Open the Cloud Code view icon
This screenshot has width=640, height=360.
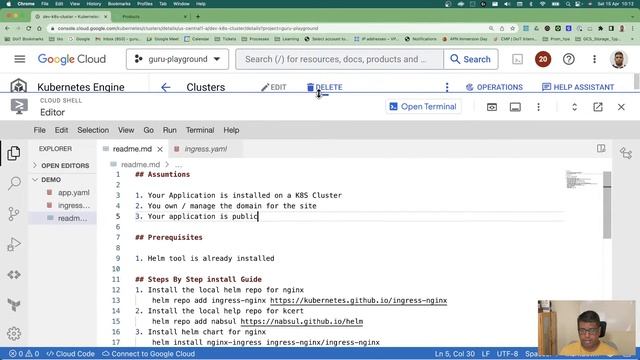tap(14, 275)
